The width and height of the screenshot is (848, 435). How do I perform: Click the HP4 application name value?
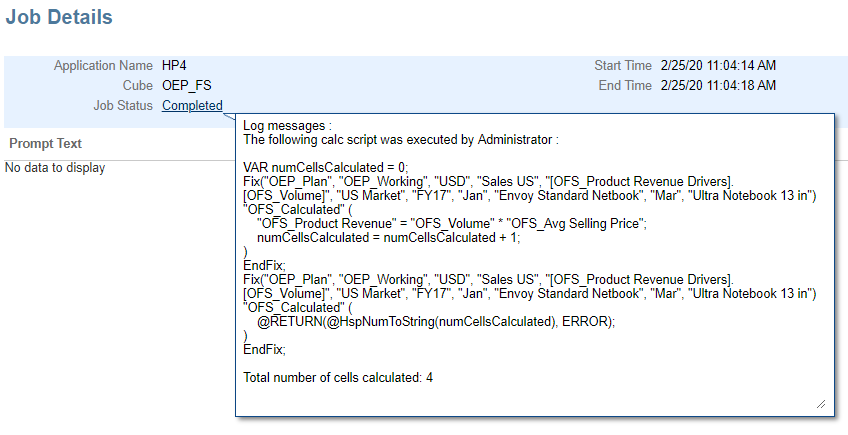click(x=175, y=66)
